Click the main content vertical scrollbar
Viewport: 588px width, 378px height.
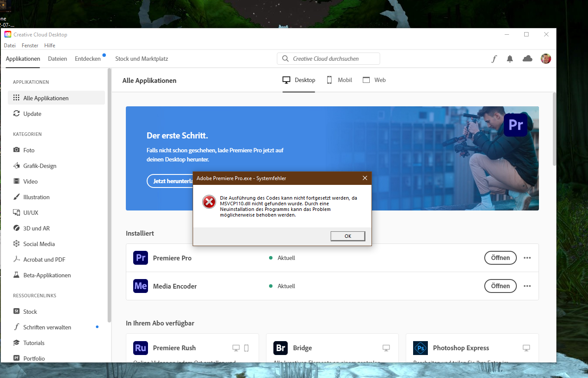554,128
